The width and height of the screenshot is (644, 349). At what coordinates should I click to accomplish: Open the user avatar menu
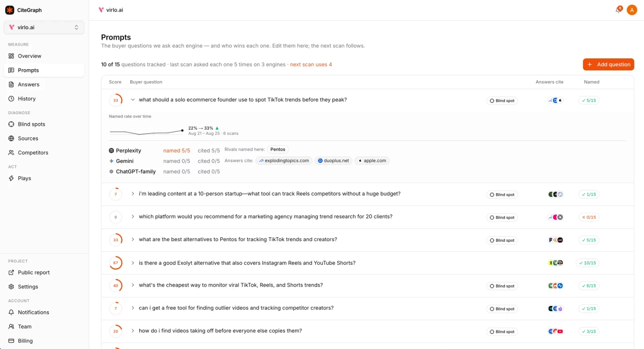click(x=632, y=10)
